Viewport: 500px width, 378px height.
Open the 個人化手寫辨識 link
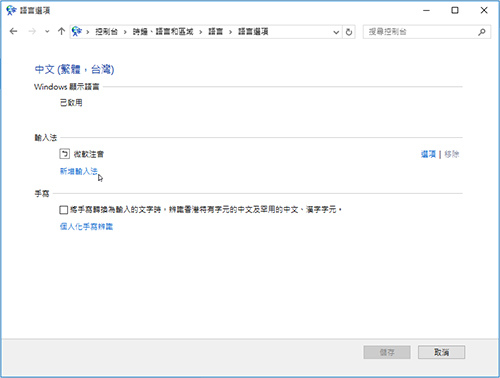(86, 227)
